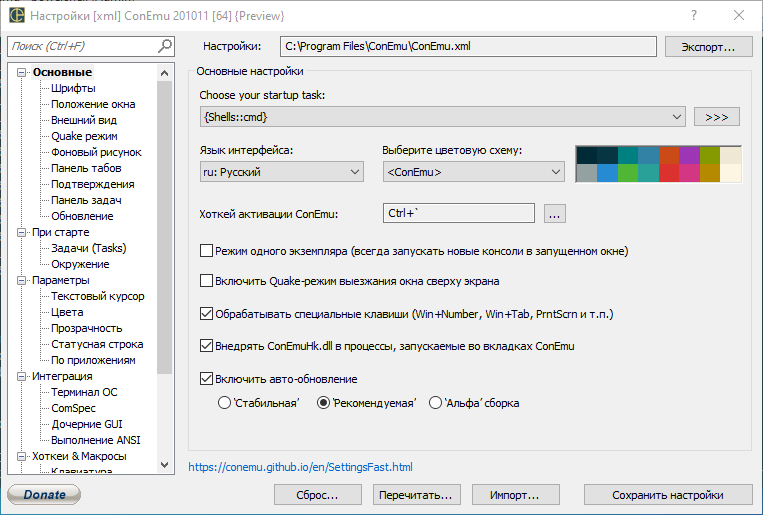Collapse the Основные tree node
Screen dimensions: 763x515
point(21,73)
